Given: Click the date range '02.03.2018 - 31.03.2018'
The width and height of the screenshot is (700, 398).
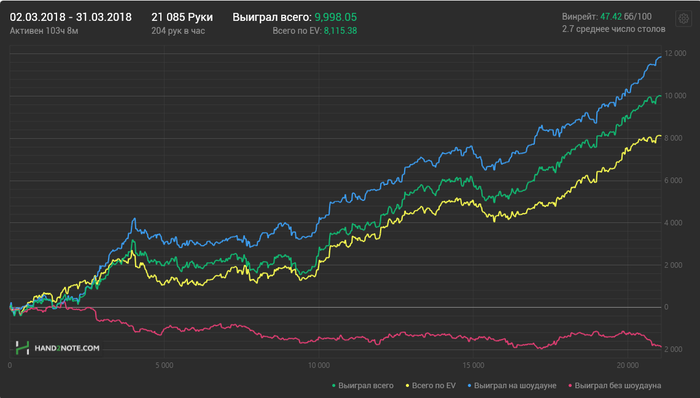Looking at the screenshot, I should click(71, 17).
